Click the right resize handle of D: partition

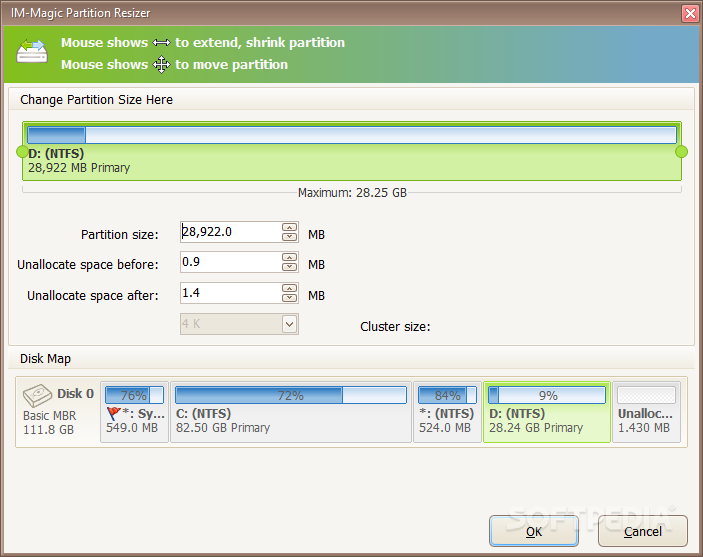(681, 152)
